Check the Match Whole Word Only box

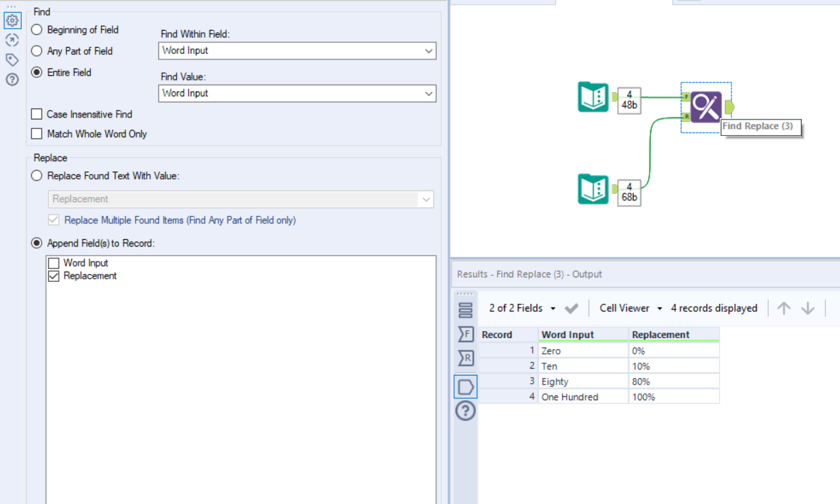[37, 134]
